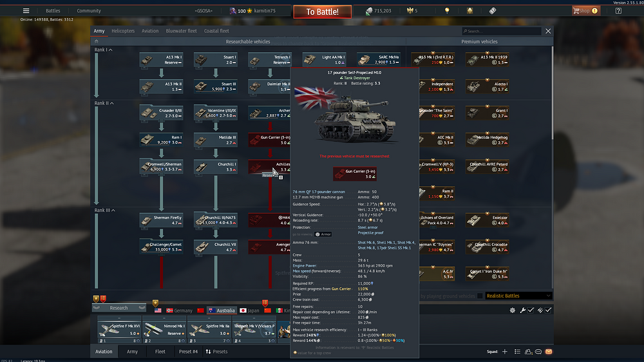The image size is (644, 362).
Task: Select the Spitfire F Mk XVI crew slot
Action: (x=119, y=329)
